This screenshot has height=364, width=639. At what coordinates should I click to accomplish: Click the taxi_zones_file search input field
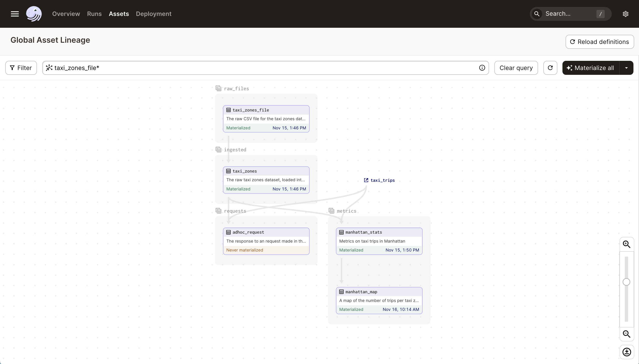(265, 68)
